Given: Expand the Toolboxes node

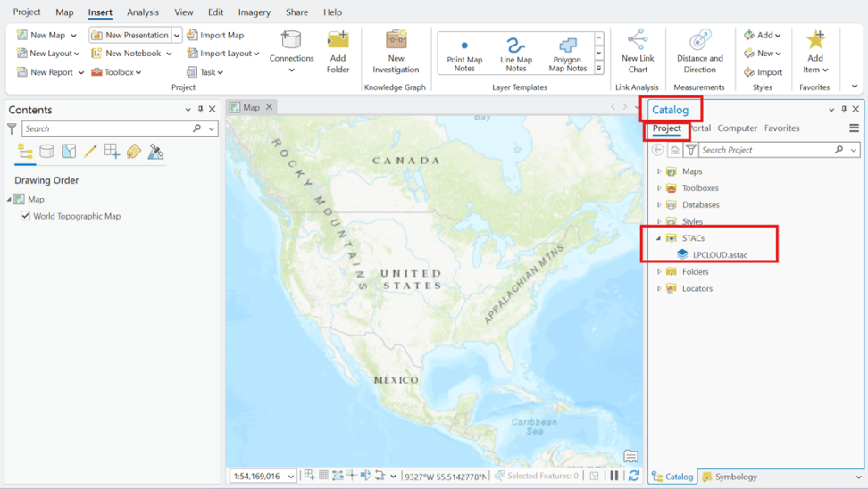Looking at the screenshot, I should 659,188.
